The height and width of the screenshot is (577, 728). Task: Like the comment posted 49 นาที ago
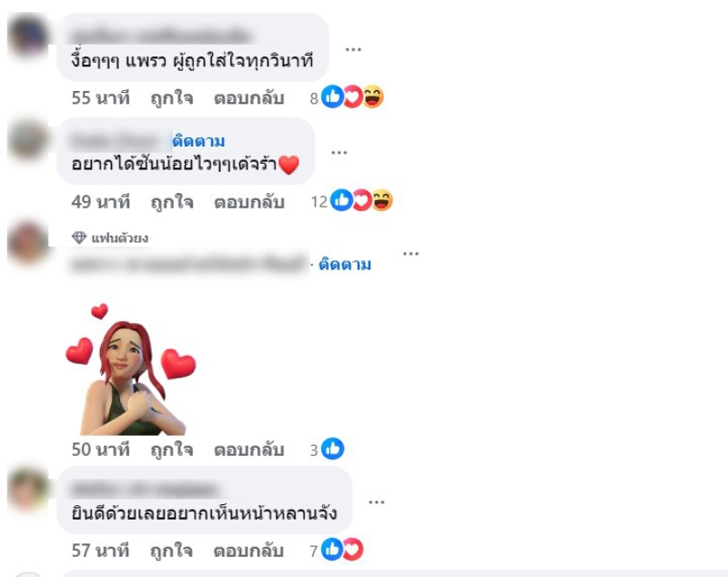coord(172,202)
